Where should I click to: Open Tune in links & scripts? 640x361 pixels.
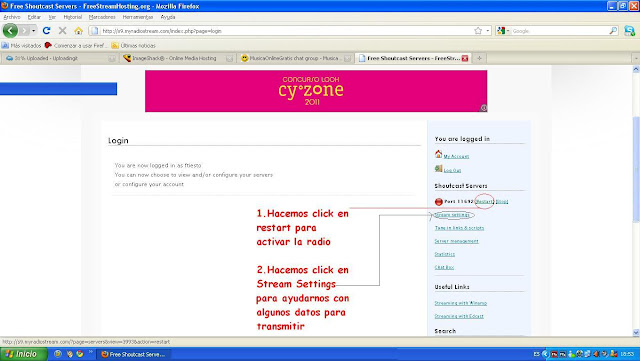point(459,228)
